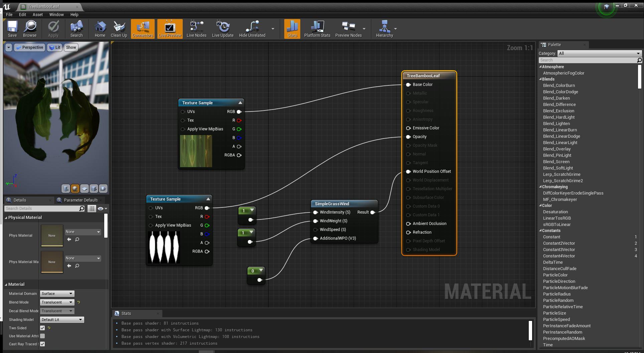Image resolution: width=644 pixels, height=353 pixels.
Task: Open the viewport options dropdown arrow
Action: [x=9, y=47]
